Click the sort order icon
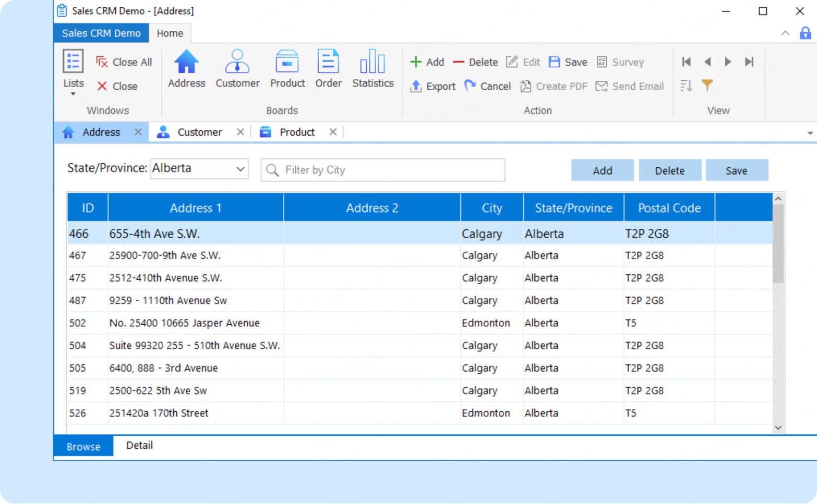This screenshot has width=817, height=504. click(x=687, y=85)
